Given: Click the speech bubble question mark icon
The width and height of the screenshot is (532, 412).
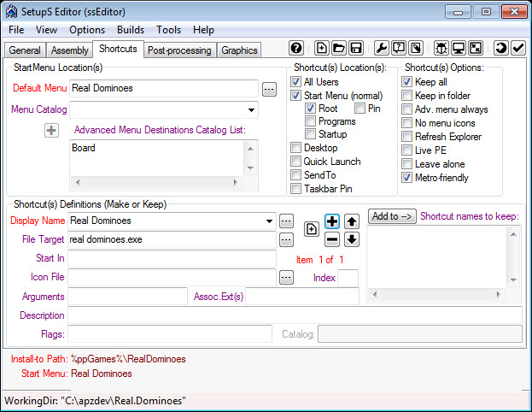Looking at the screenshot, I should click(x=399, y=48).
